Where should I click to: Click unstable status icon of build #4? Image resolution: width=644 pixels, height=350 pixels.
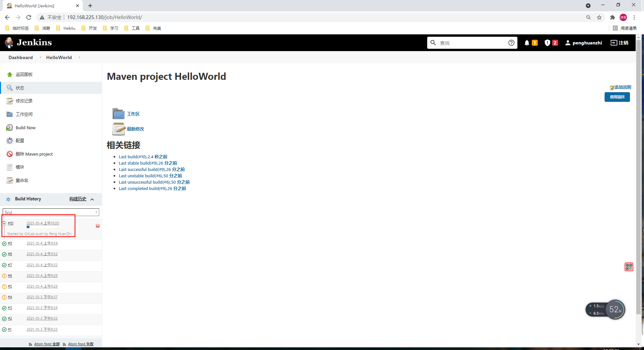click(4, 297)
